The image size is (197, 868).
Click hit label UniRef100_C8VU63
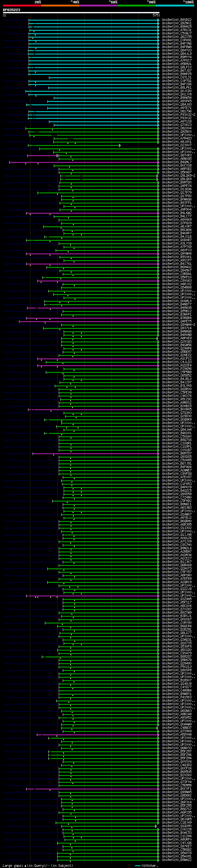click(176, 281)
